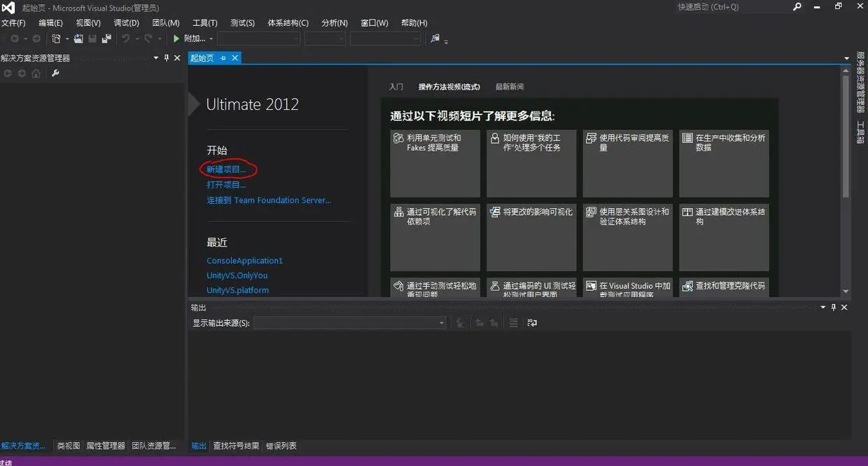
Task: Open Solution Explorer properties wrench icon
Action: click(x=56, y=73)
